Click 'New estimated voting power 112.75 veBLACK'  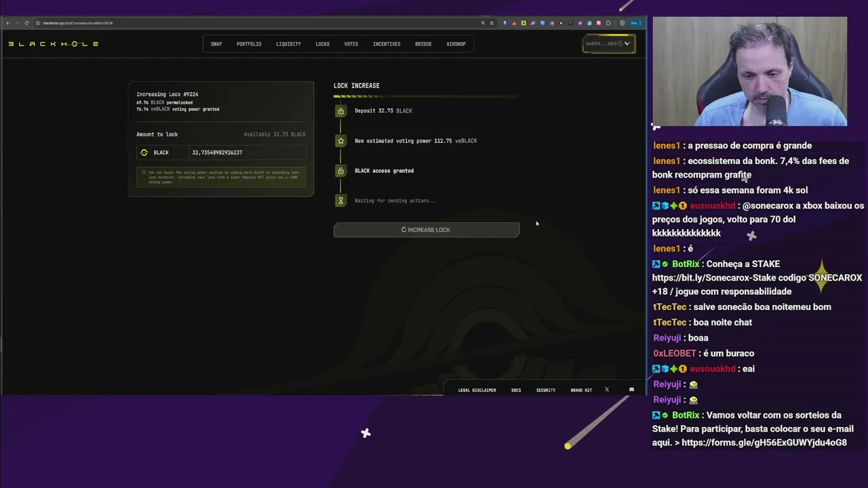click(x=416, y=141)
